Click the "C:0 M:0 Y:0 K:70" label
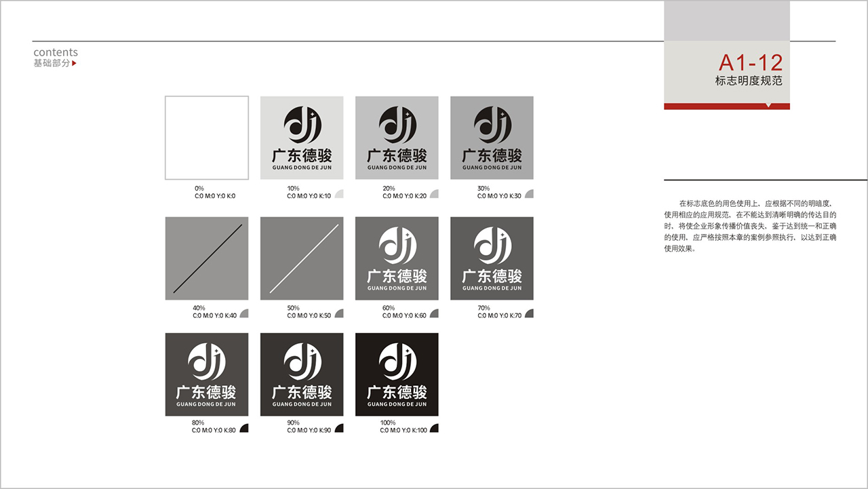 pyautogui.click(x=499, y=315)
